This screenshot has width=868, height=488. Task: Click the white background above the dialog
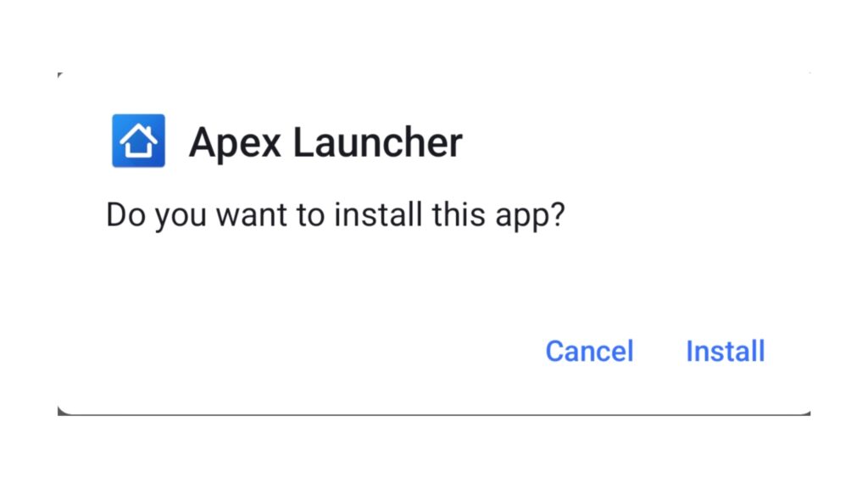click(x=434, y=33)
